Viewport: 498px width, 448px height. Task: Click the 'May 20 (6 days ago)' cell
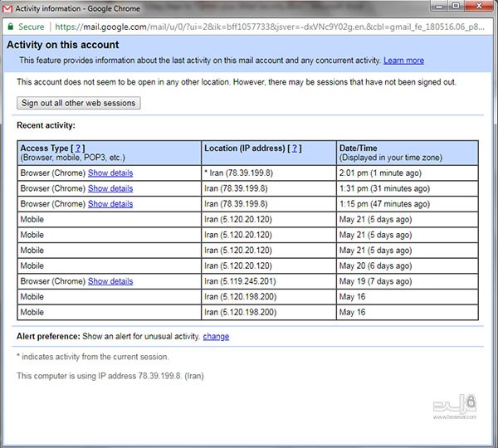pyautogui.click(x=408, y=265)
